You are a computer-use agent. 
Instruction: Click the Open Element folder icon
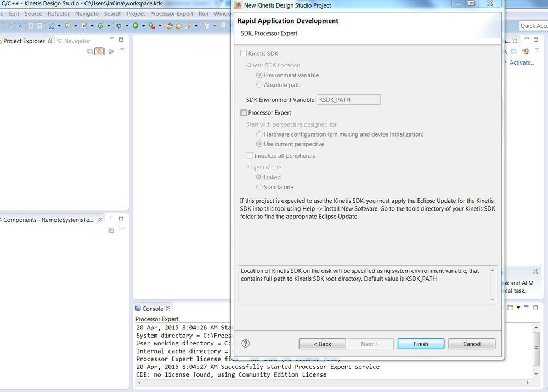point(170,26)
